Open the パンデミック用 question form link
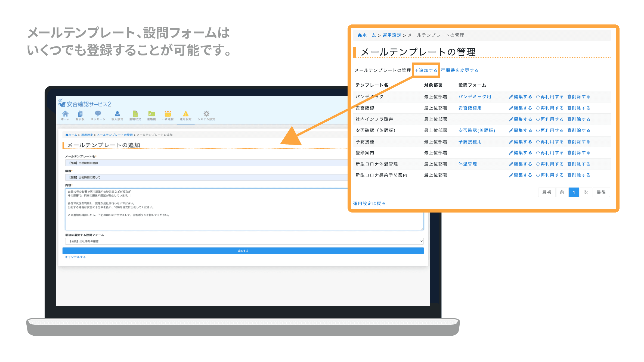644x362 pixels. (475, 96)
